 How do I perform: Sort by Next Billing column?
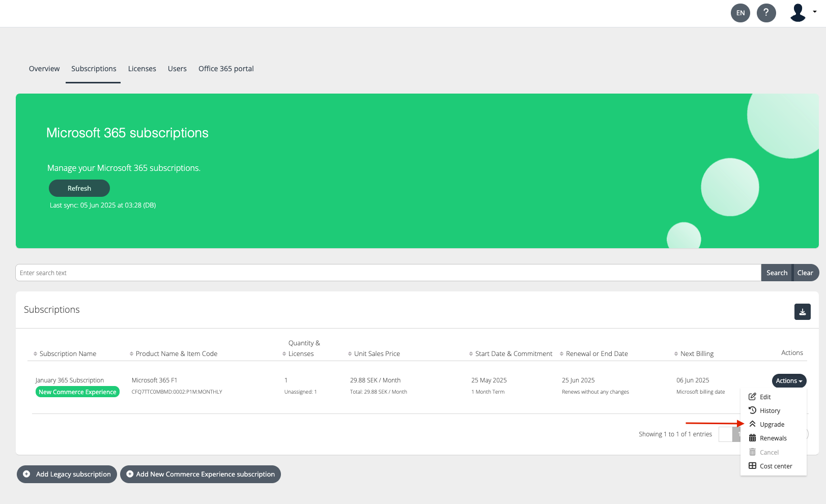[697, 353]
